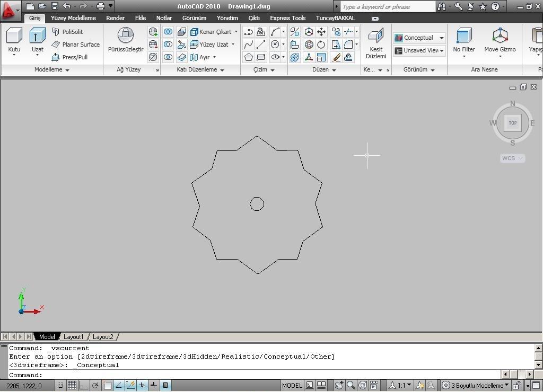Switch to the Render ribbon tab

[115, 18]
